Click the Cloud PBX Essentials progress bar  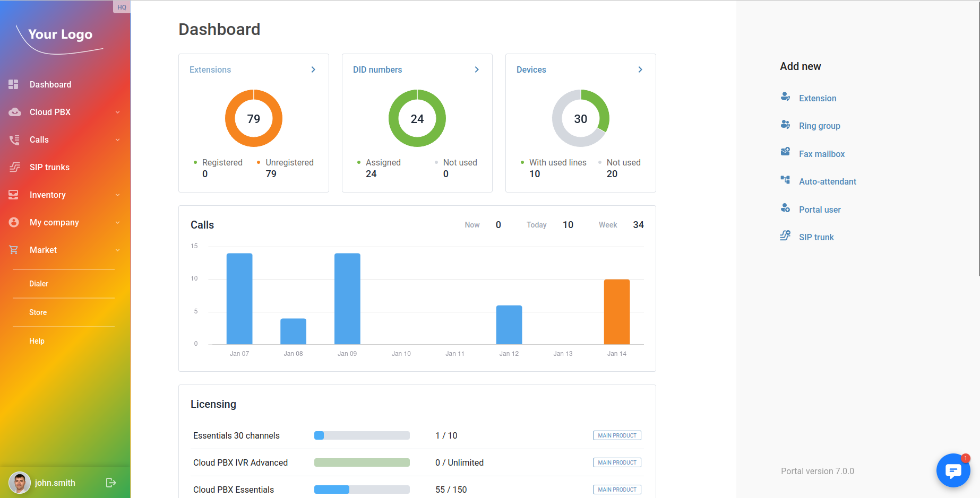pos(362,490)
